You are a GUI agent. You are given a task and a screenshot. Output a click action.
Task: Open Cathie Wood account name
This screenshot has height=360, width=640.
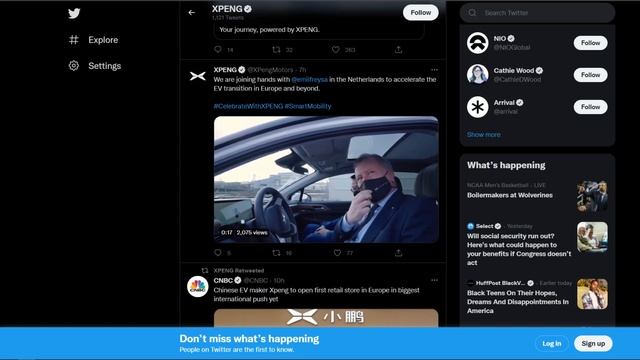[x=514, y=71]
